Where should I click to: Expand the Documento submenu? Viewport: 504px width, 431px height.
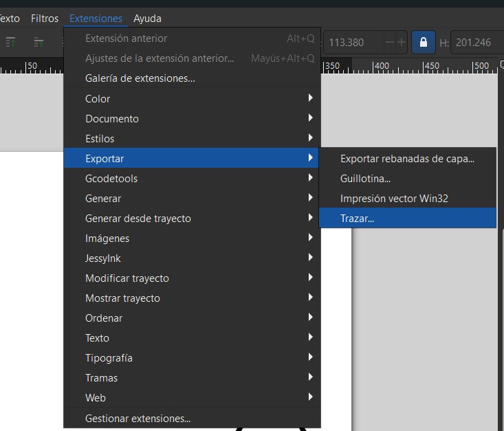click(x=192, y=118)
